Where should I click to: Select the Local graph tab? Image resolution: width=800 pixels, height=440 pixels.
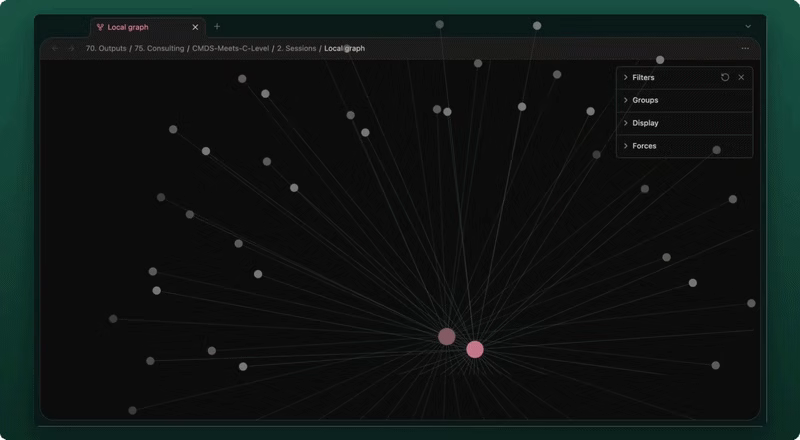pos(148,28)
